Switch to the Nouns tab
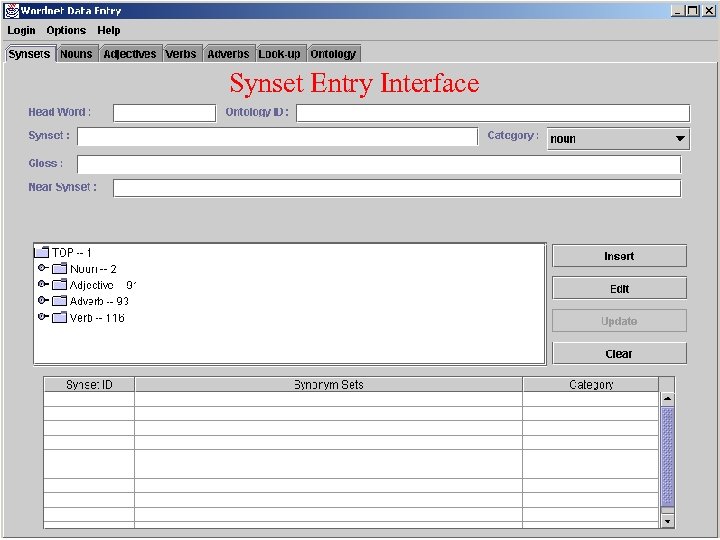 76,54
